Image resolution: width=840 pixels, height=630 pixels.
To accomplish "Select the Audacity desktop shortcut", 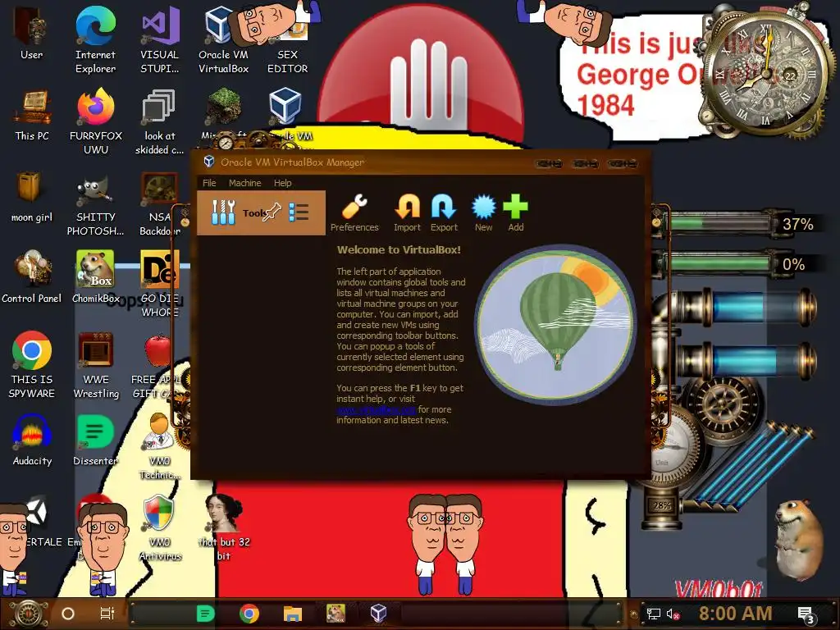I will pyautogui.click(x=32, y=440).
